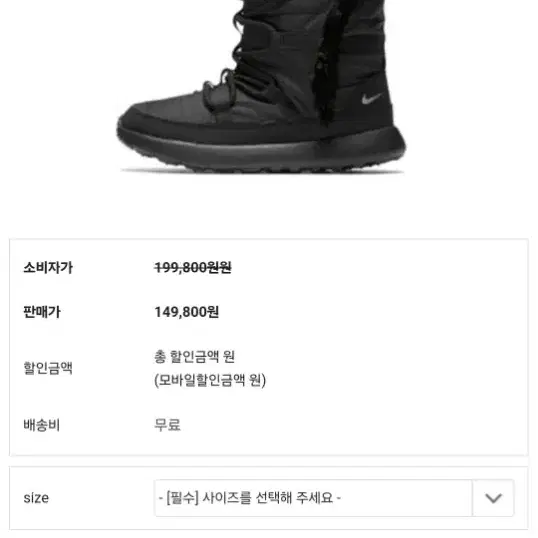The height and width of the screenshot is (538, 538).
Task: Click the Nike swoosh logo on boot
Action: pos(372,98)
